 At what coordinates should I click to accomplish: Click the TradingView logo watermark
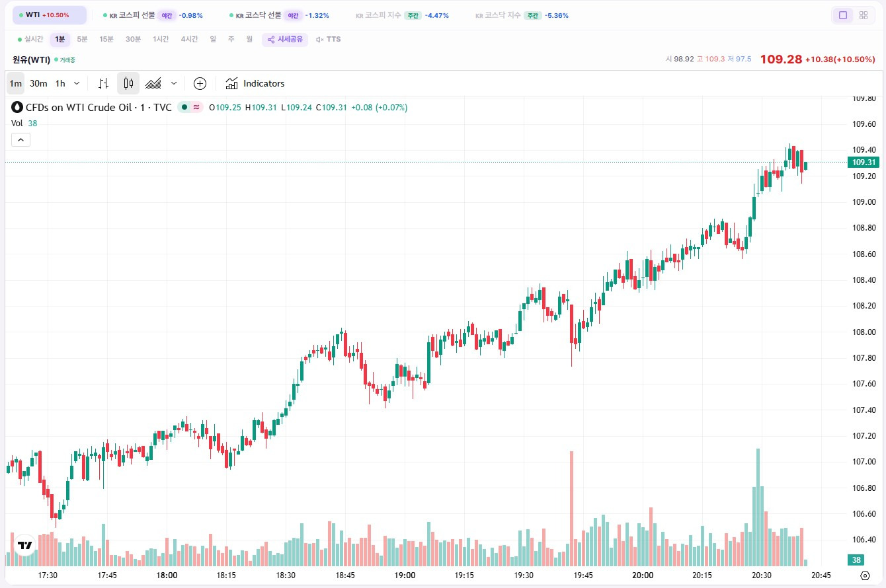pos(24,544)
